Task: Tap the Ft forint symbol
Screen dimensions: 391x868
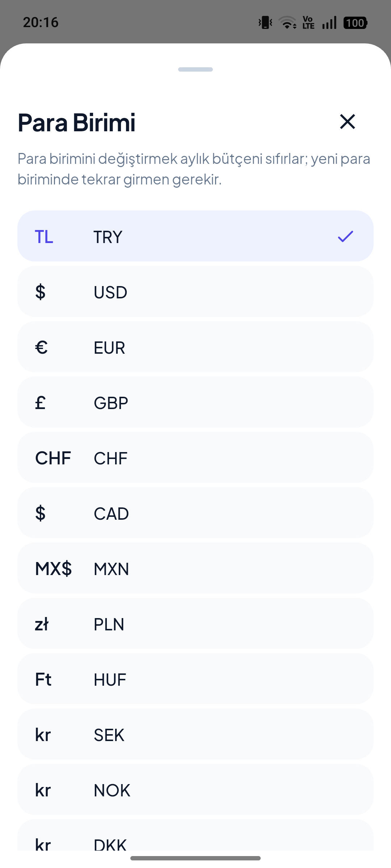Action: [x=43, y=679]
